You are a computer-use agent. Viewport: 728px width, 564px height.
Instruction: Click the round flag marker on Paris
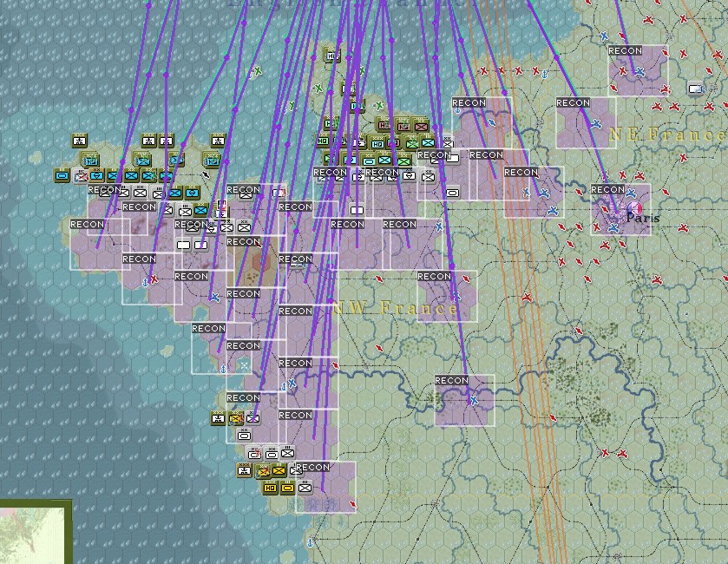(x=633, y=208)
